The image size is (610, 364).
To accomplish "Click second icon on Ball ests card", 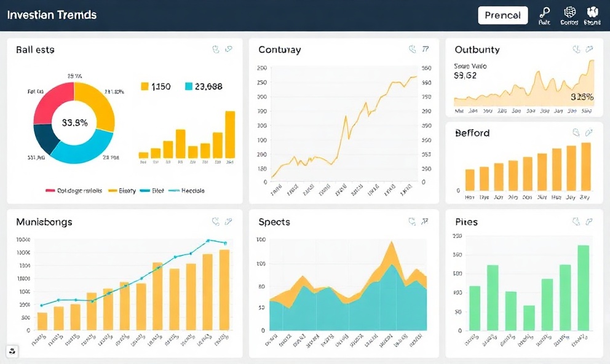I will [229, 49].
